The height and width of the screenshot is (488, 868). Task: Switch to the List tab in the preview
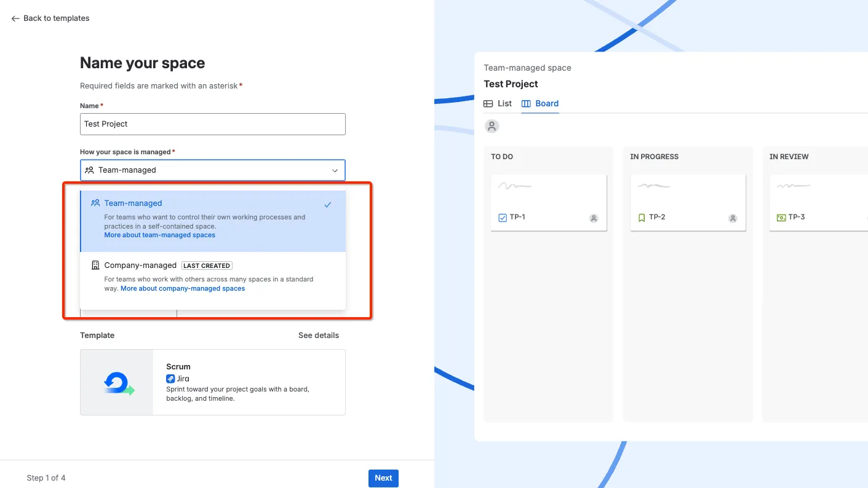pos(498,103)
